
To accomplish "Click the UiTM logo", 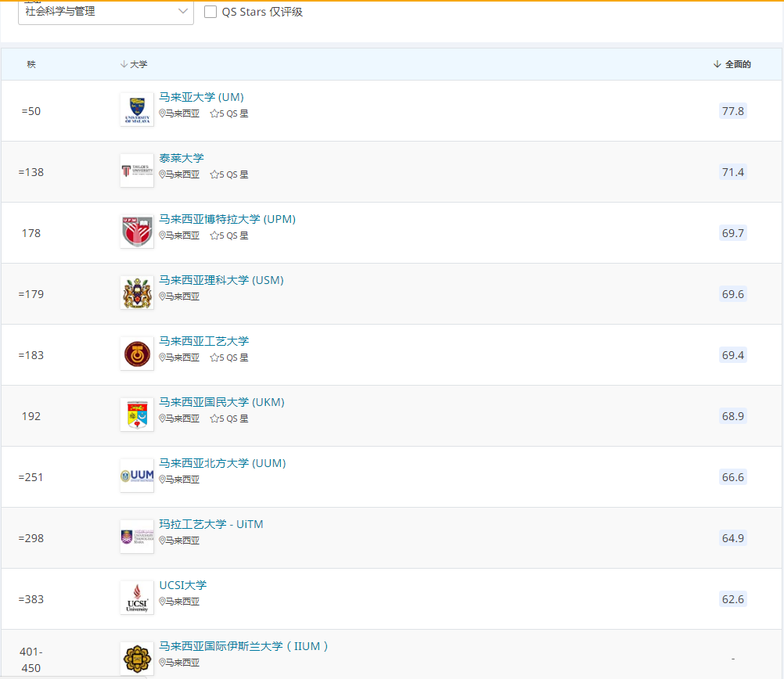I will tap(137, 537).
